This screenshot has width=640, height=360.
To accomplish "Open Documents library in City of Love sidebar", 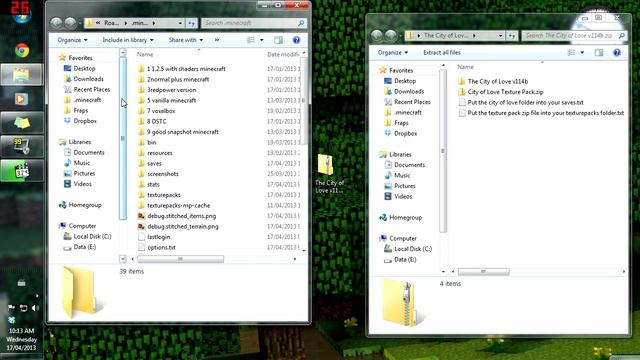I will click(x=409, y=165).
